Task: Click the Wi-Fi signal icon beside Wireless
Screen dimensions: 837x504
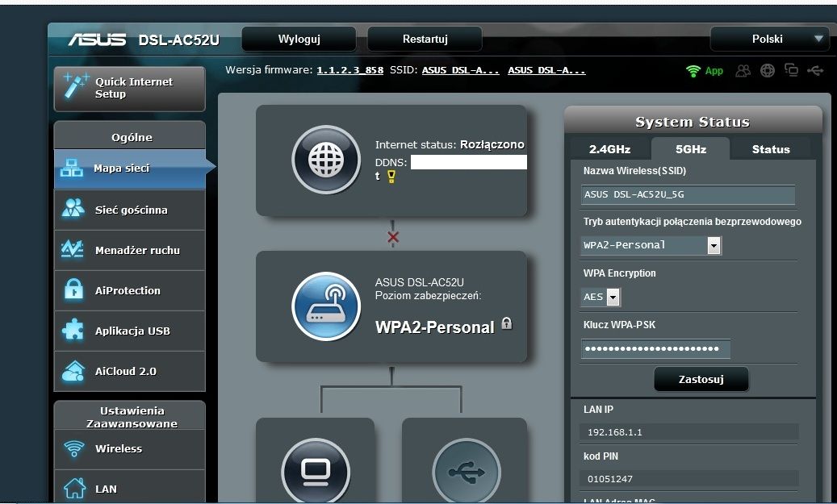Action: click(x=73, y=448)
